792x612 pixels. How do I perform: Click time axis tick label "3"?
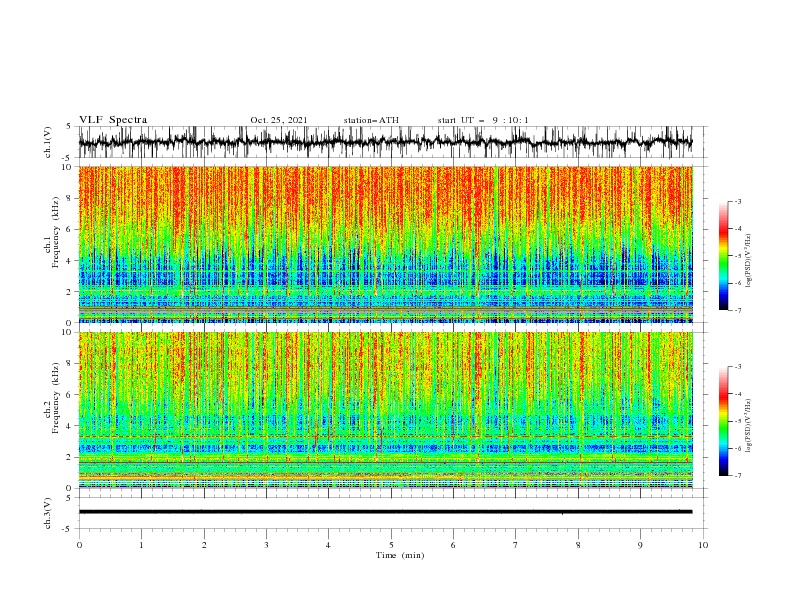(x=266, y=545)
